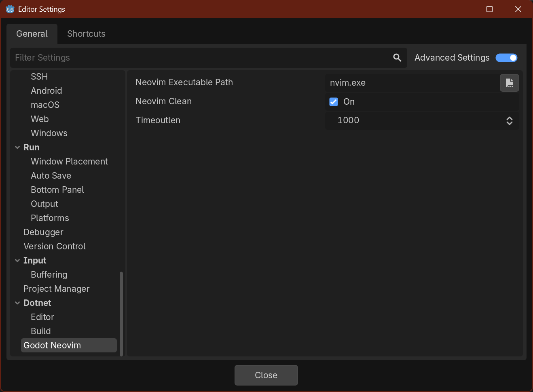Viewport: 533px width, 392px height.
Task: Collapse the Dotnet category
Action: 17,303
